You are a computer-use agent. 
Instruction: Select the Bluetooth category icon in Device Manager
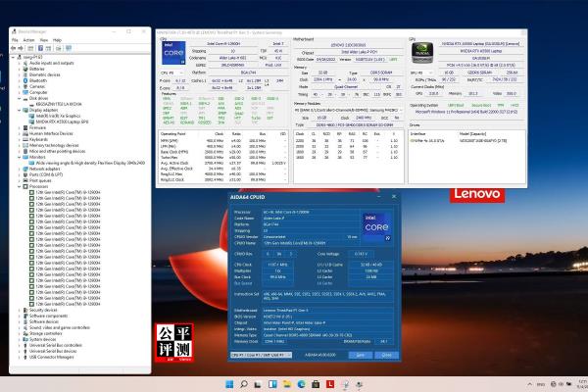25,80
